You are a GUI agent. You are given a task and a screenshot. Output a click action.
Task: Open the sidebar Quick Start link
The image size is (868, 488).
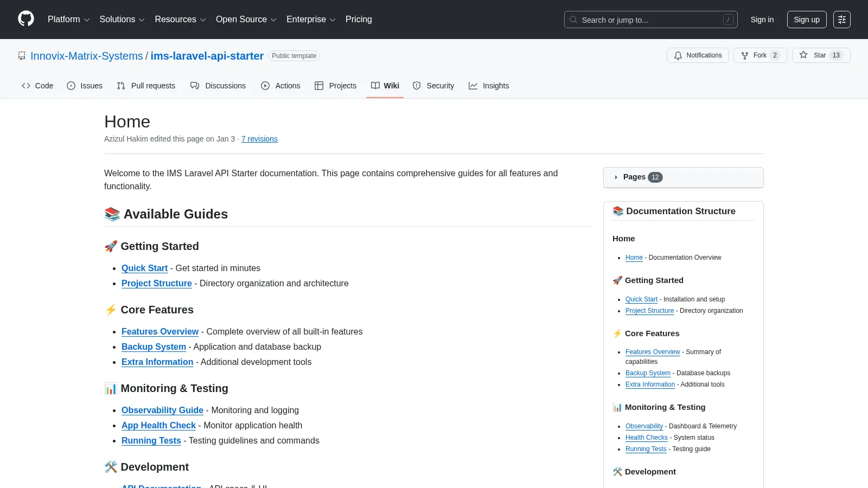(x=641, y=299)
